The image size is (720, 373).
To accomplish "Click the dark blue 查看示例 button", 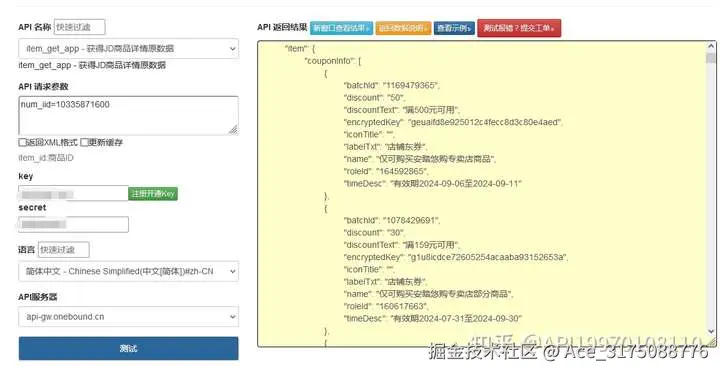I will [x=454, y=28].
